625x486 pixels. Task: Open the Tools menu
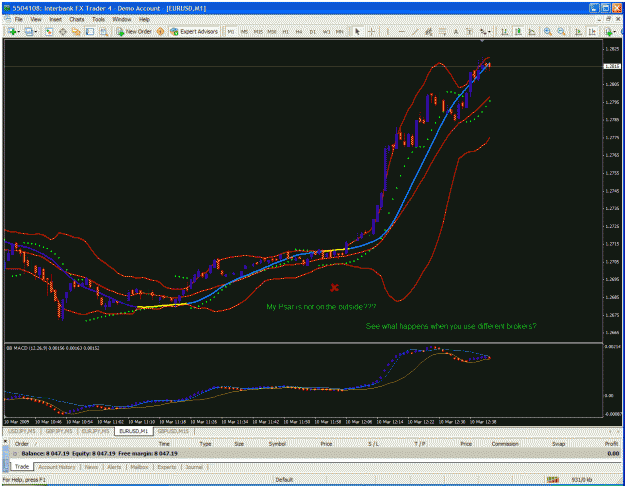click(x=98, y=19)
